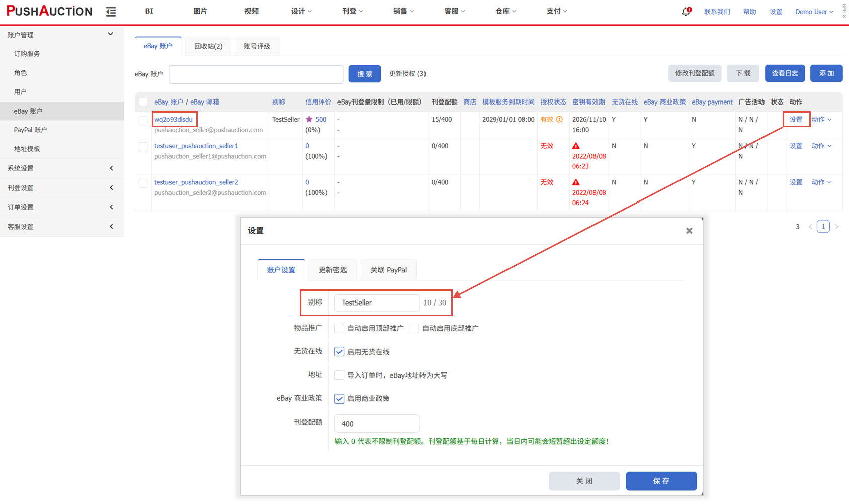Click red warning triangle for testuser_pushauction_seller1
This screenshot has width=849, height=504.
(x=576, y=146)
